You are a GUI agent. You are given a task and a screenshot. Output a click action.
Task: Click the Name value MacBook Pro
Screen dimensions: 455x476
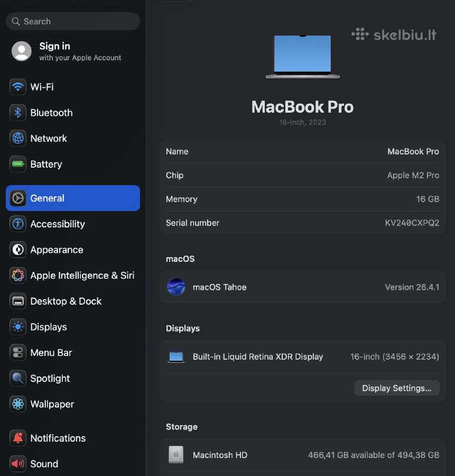413,151
